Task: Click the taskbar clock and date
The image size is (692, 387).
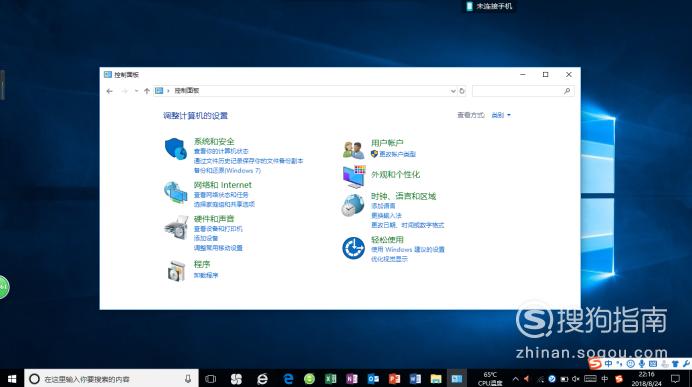Action: pos(647,379)
